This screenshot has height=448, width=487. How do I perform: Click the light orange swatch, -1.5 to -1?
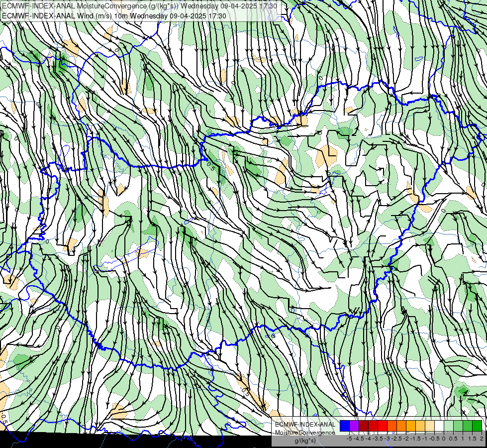[420, 426]
